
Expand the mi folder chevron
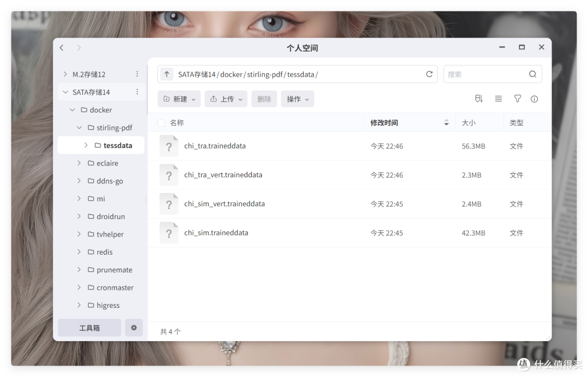coord(79,199)
